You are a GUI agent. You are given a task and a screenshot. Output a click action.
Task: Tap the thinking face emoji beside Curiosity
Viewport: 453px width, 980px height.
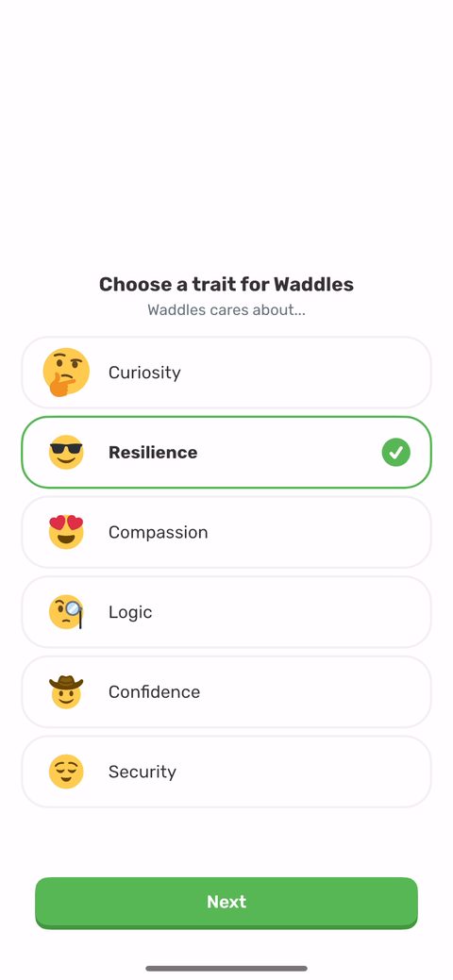(66, 373)
